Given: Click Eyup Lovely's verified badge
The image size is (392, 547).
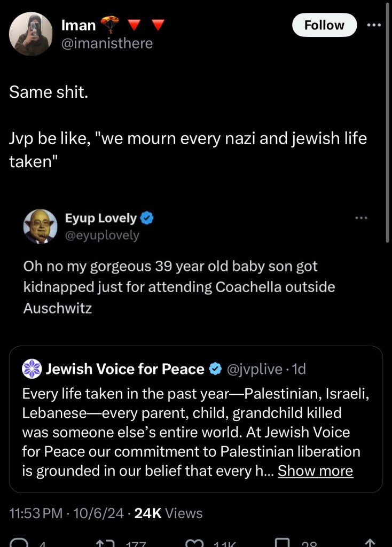Looking at the screenshot, I should click(x=147, y=218).
